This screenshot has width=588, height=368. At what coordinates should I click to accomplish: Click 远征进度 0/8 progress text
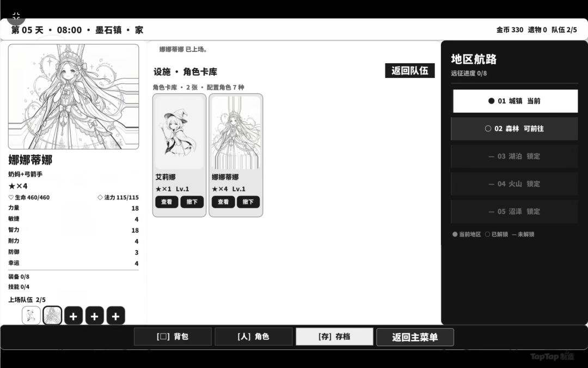(469, 73)
